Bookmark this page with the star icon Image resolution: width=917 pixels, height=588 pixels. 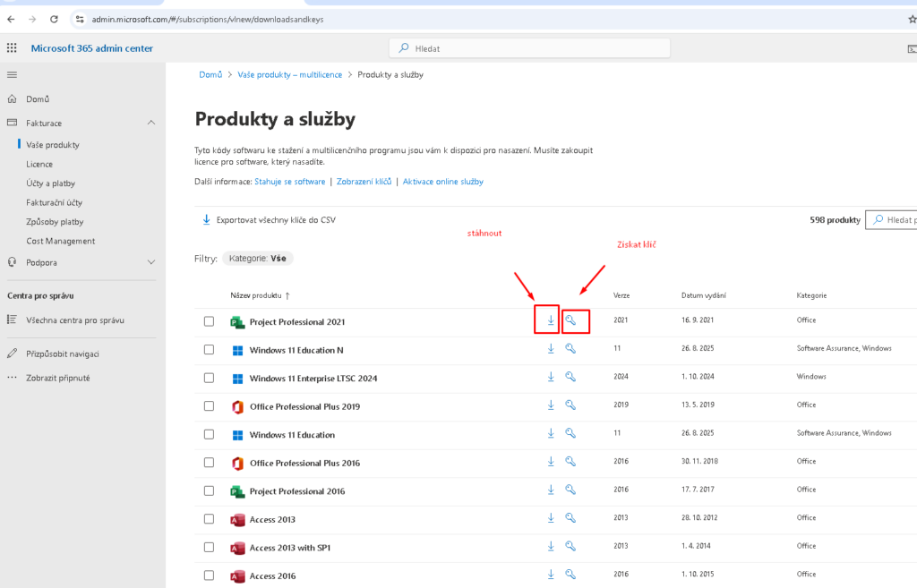(912, 20)
